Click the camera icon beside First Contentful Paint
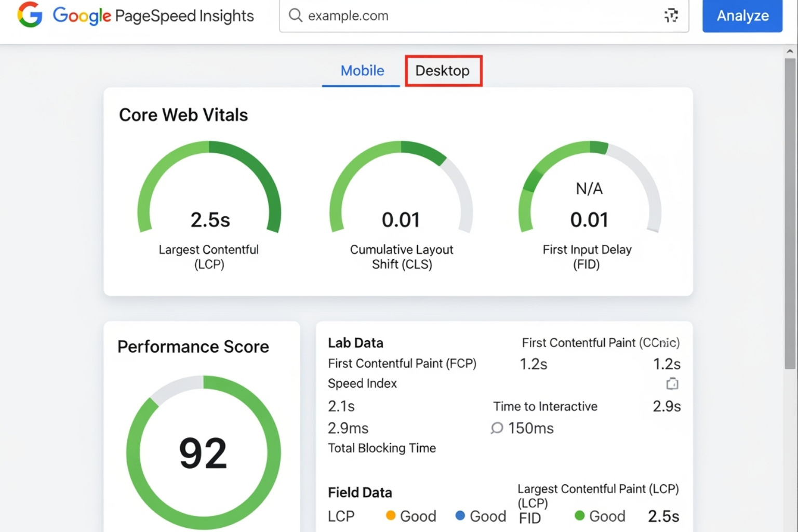The image size is (798, 532). pyautogui.click(x=672, y=383)
